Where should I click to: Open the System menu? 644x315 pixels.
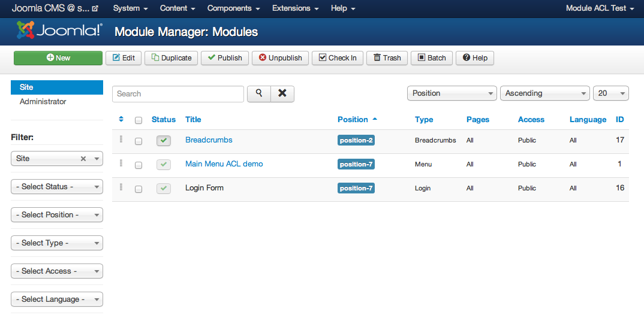tap(131, 8)
